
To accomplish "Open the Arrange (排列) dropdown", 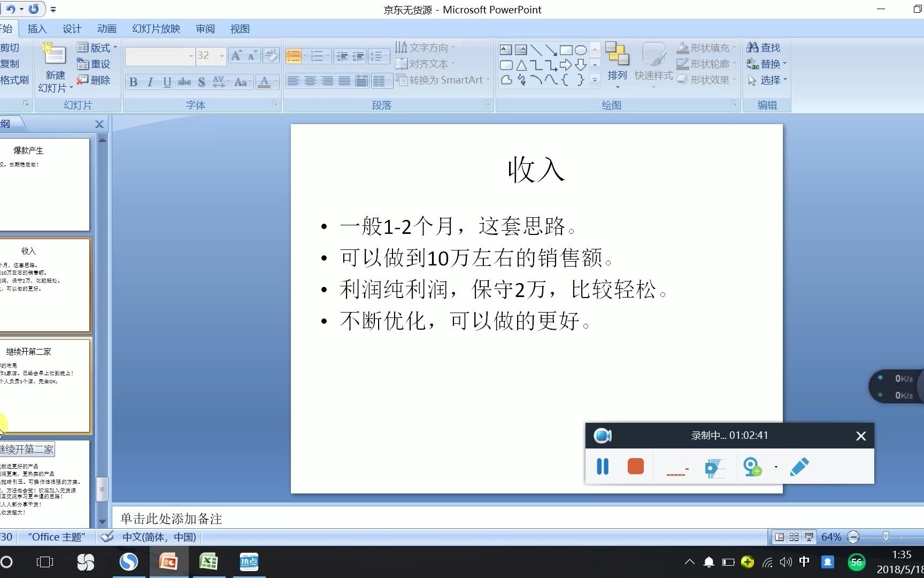I will pyautogui.click(x=617, y=64).
